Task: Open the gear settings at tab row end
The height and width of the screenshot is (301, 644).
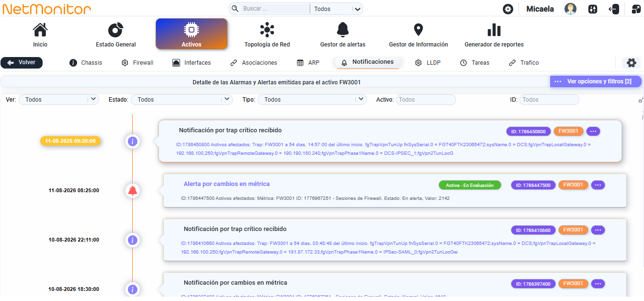Action: click(x=632, y=63)
